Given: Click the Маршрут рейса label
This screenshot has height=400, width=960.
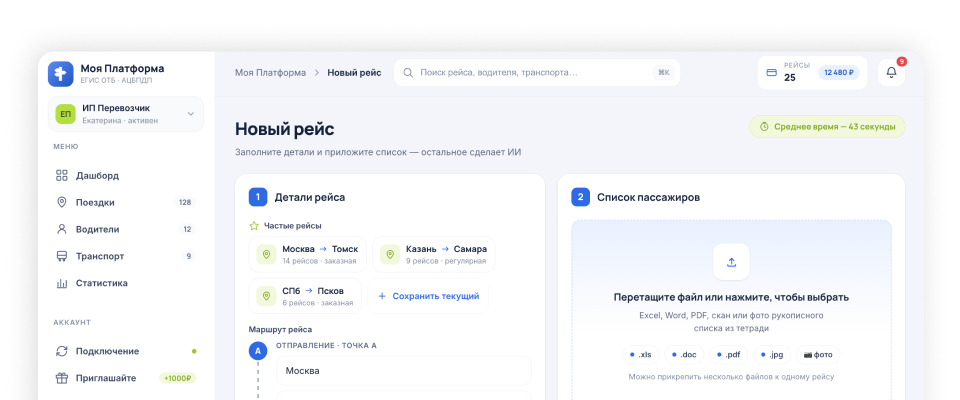Looking at the screenshot, I should point(280,330).
